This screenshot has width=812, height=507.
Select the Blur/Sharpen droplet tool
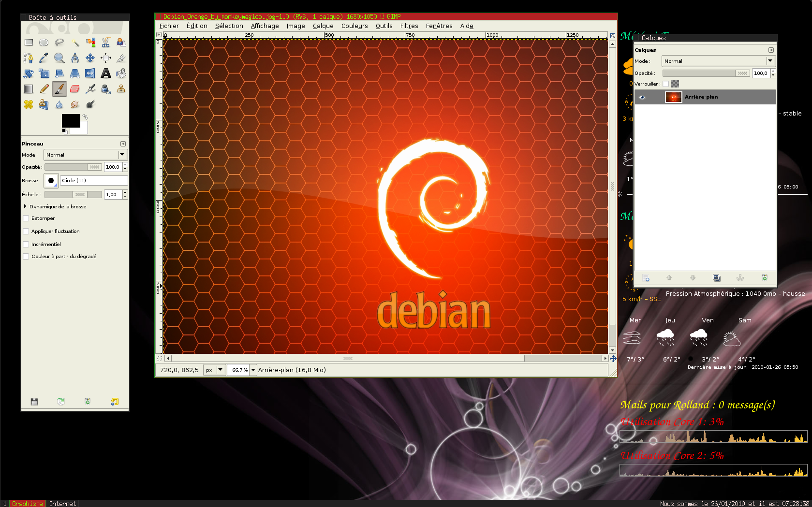tap(59, 104)
